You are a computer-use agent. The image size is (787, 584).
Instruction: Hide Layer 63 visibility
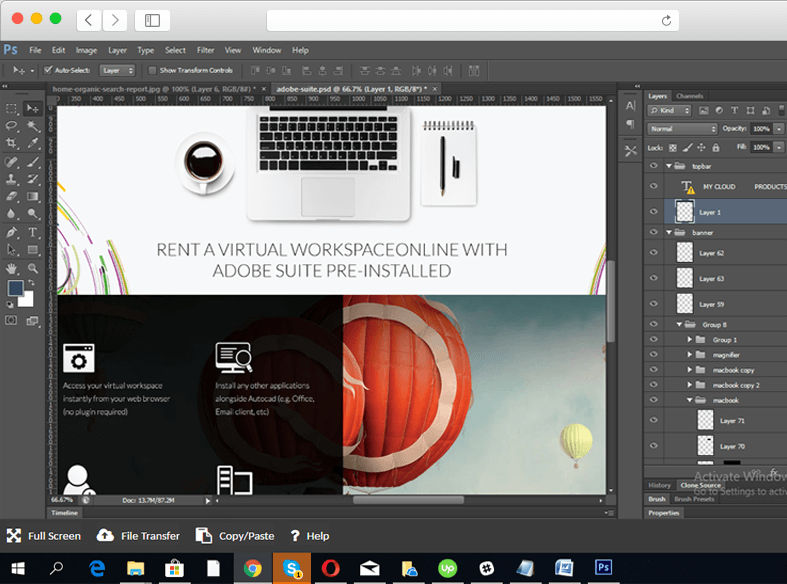tap(653, 278)
